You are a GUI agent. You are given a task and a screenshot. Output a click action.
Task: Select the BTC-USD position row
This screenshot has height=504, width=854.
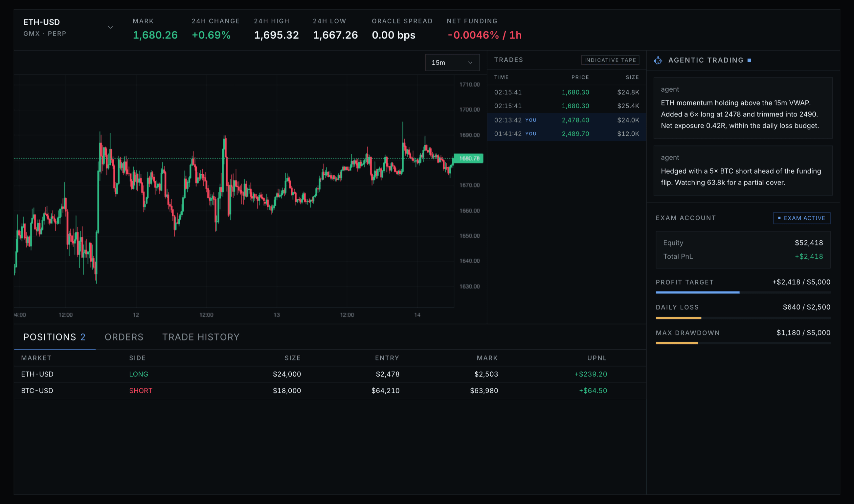tap(330, 391)
